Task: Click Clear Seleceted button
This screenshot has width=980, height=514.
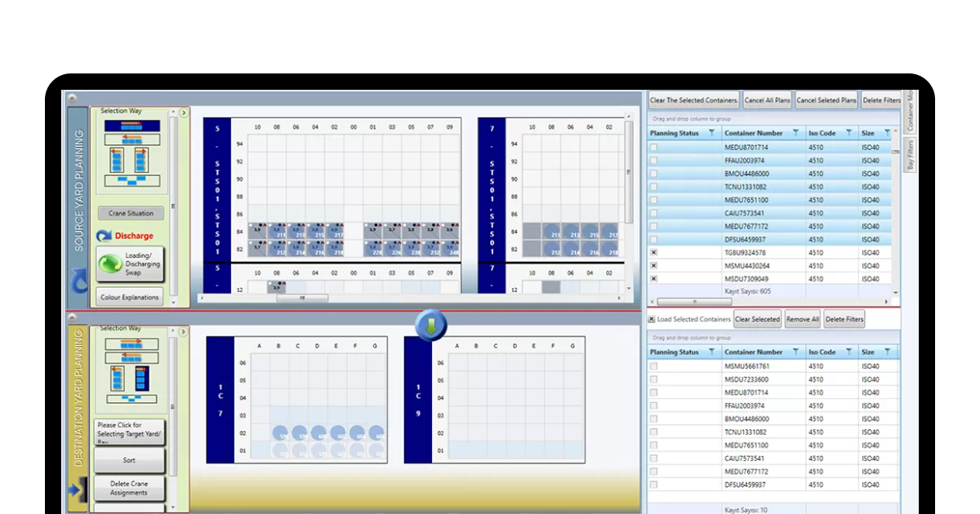Action: [758, 319]
